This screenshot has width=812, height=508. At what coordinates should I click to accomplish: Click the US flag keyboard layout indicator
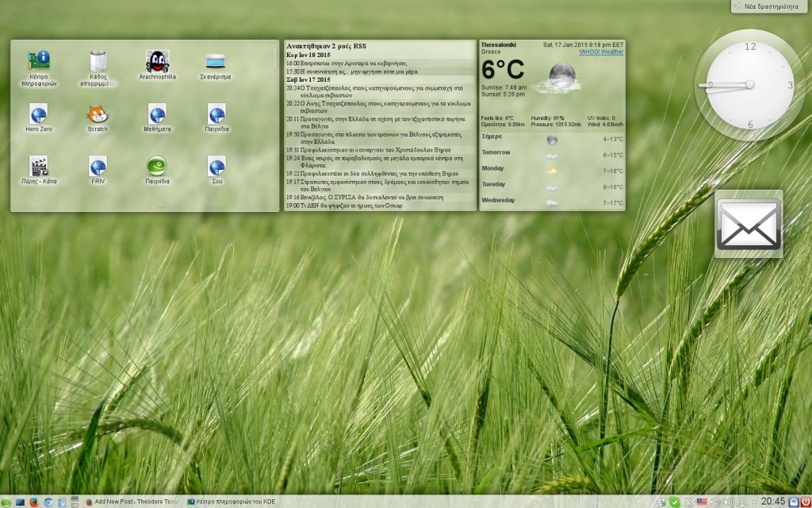[703, 502]
